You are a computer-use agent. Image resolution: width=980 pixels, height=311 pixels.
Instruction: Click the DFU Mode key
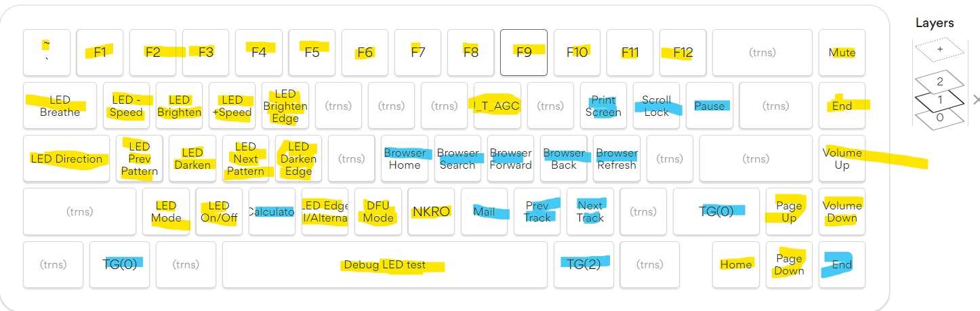coord(378,211)
